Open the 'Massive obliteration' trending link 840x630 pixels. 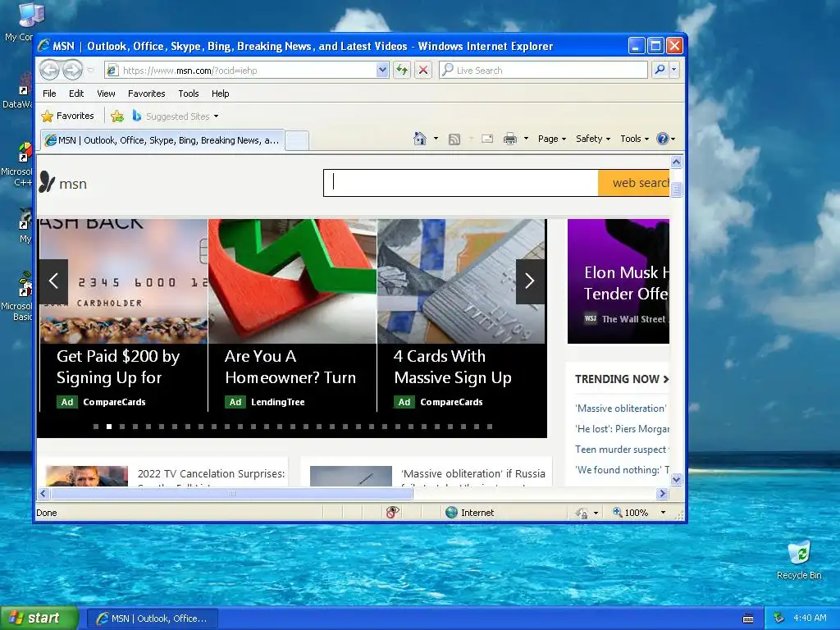(621, 409)
